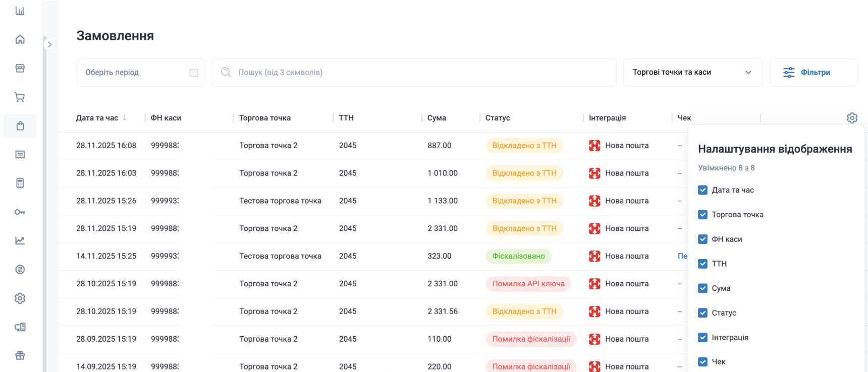
Task: Click the bar chart sidebar icon
Action: pyautogui.click(x=20, y=11)
